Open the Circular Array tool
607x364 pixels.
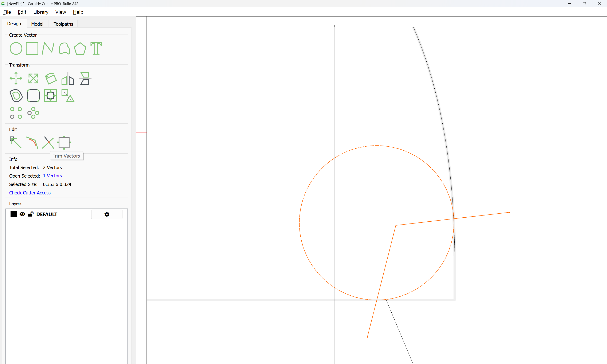33,113
